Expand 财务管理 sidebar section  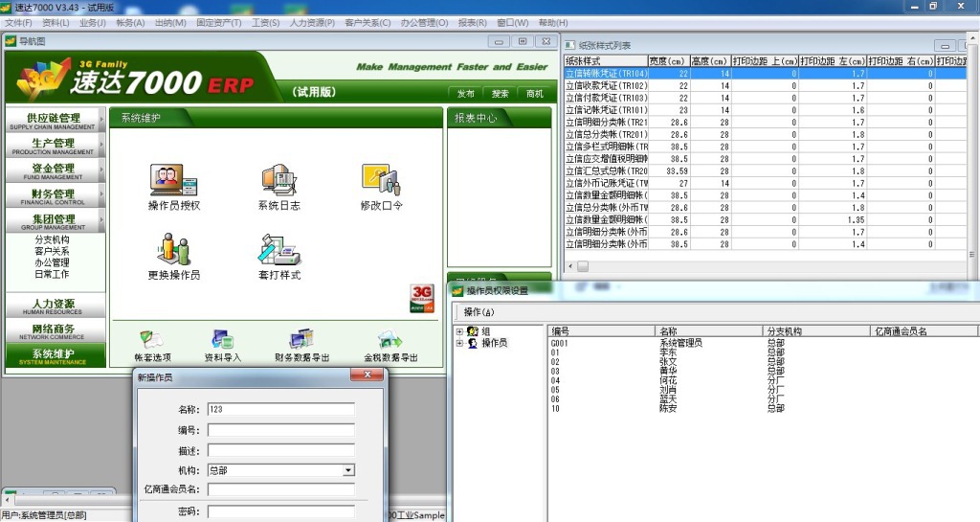(x=54, y=195)
